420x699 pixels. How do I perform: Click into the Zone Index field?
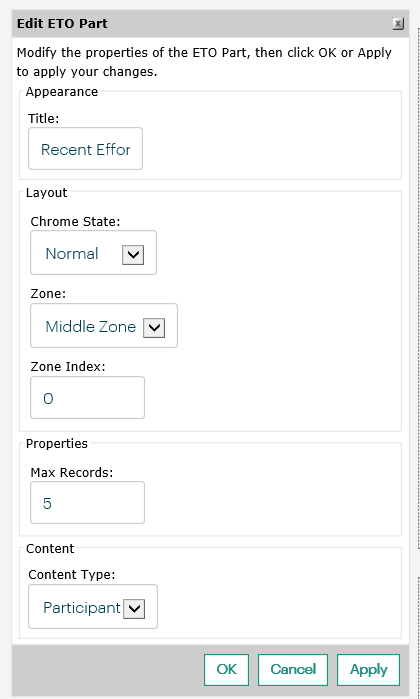click(x=87, y=398)
